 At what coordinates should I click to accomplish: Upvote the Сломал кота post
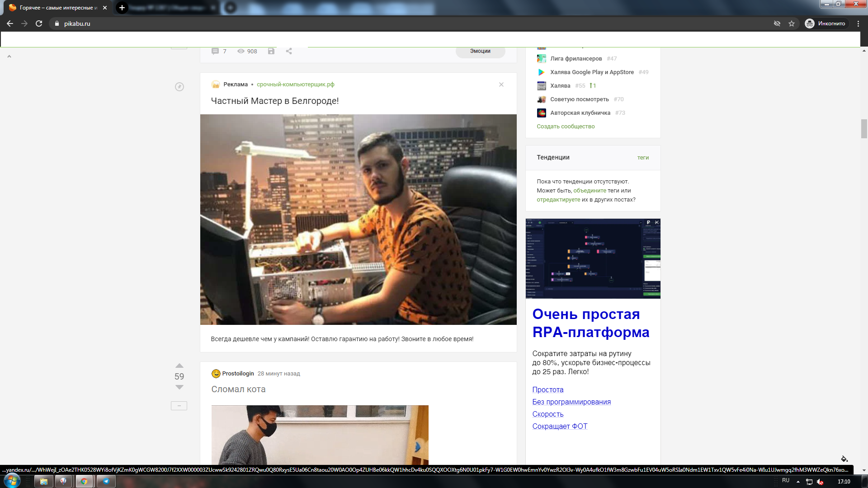pos(179,366)
